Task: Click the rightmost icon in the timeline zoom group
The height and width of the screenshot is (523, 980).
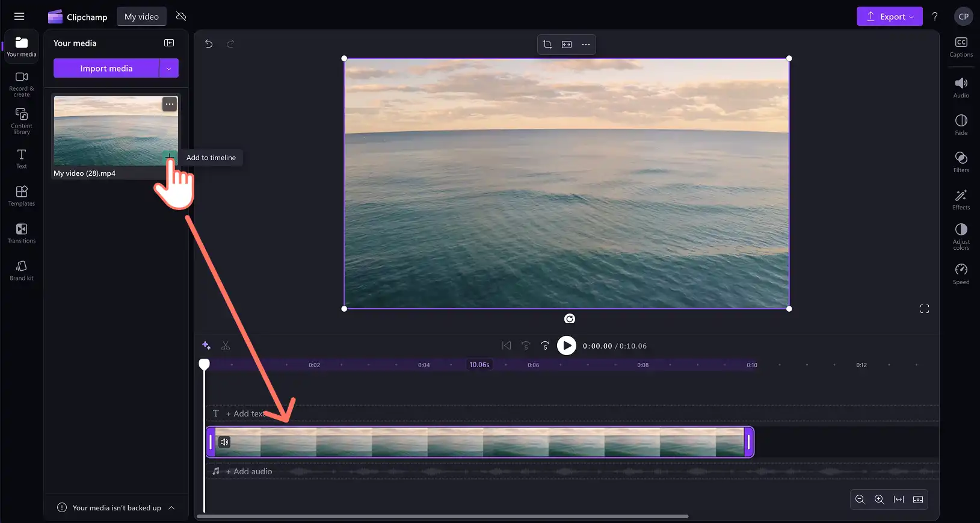Action: pyautogui.click(x=918, y=500)
